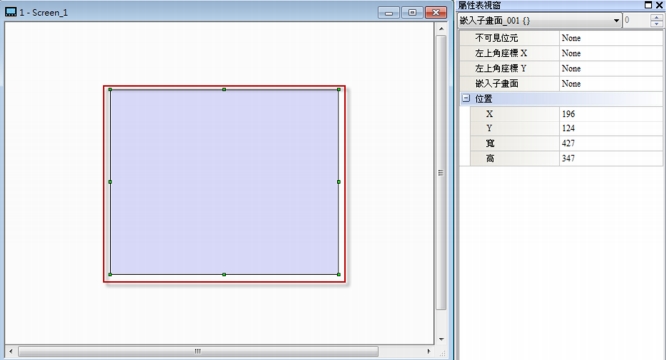This screenshot has width=666, height=360.
Task: Click the horizontal scrollbar left arrow
Action: [11, 352]
